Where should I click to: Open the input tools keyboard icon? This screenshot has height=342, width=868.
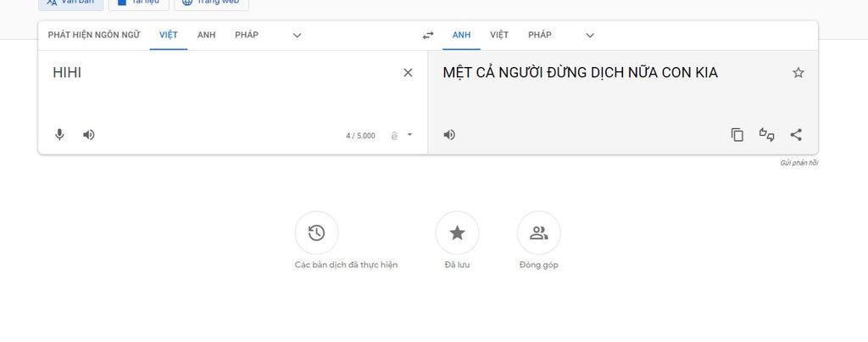[394, 135]
